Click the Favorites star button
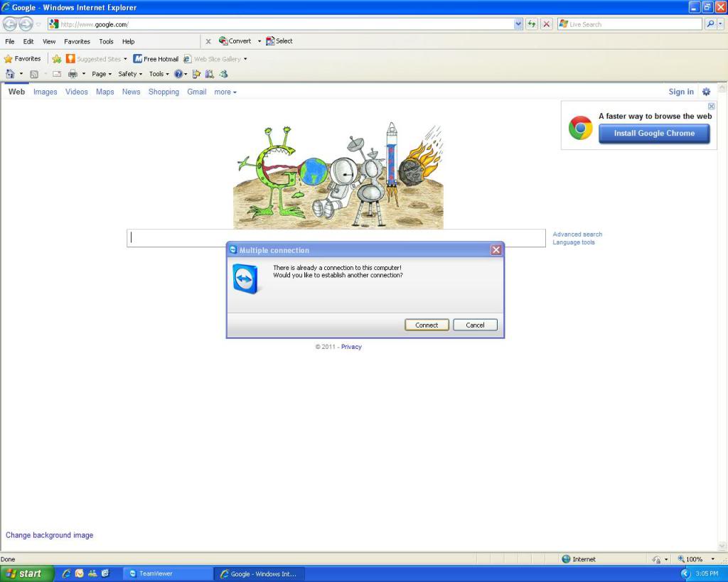728x582 pixels. pos(22,59)
